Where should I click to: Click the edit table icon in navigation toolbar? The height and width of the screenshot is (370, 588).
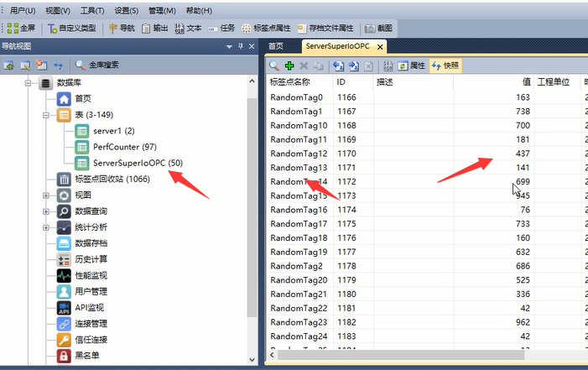[x=25, y=65]
